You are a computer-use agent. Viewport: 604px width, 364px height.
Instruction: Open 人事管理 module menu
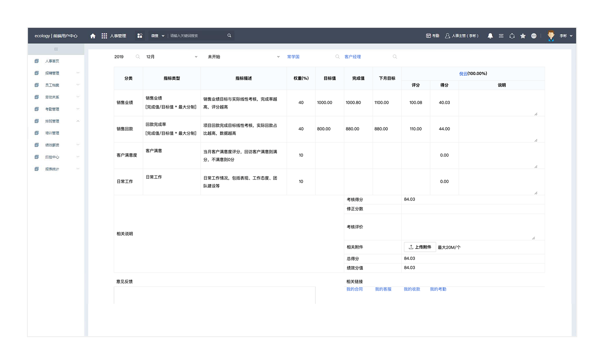tap(118, 36)
